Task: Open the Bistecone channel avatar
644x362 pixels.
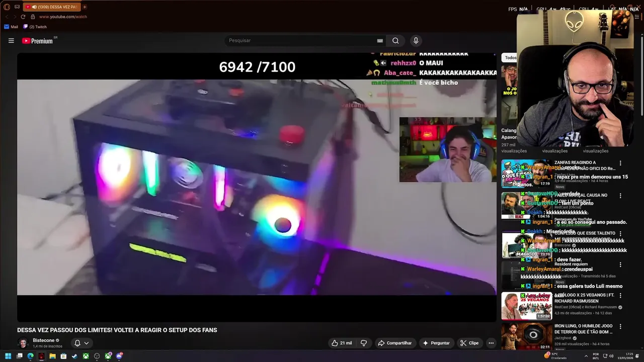Action: coord(23,343)
